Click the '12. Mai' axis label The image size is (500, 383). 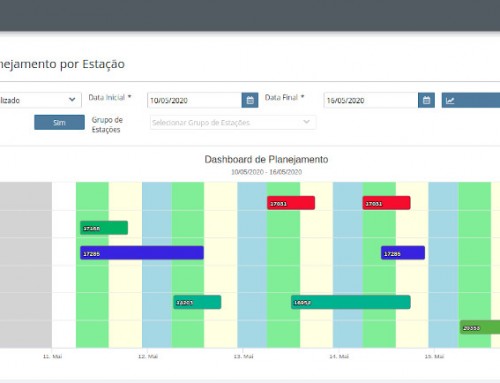pyautogui.click(x=148, y=356)
